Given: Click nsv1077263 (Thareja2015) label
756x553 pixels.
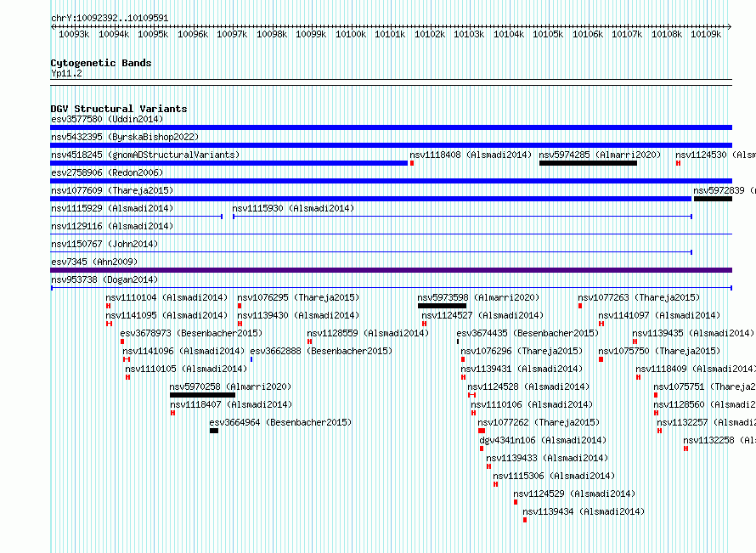Looking at the screenshot, I should pos(639,297).
